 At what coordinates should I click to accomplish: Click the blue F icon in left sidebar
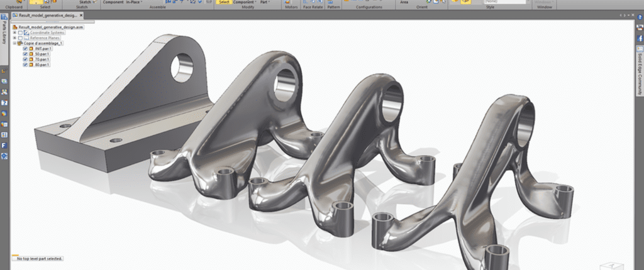[4, 145]
